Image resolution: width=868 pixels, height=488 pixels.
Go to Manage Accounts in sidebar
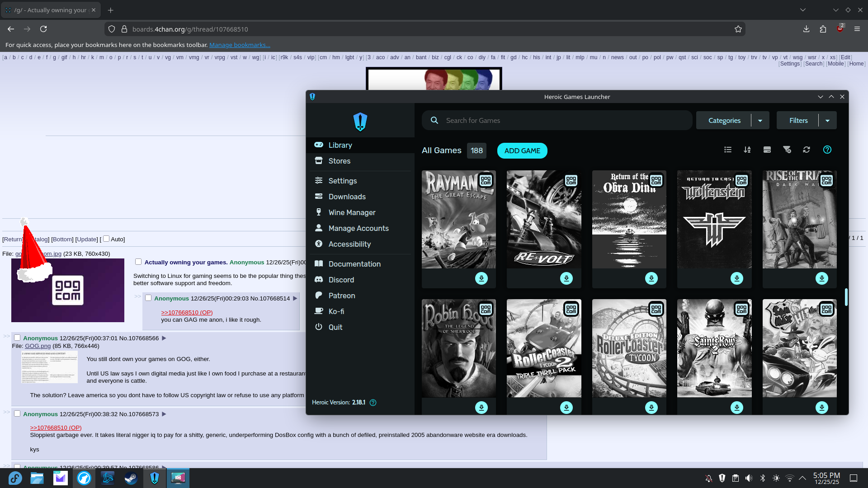358,228
